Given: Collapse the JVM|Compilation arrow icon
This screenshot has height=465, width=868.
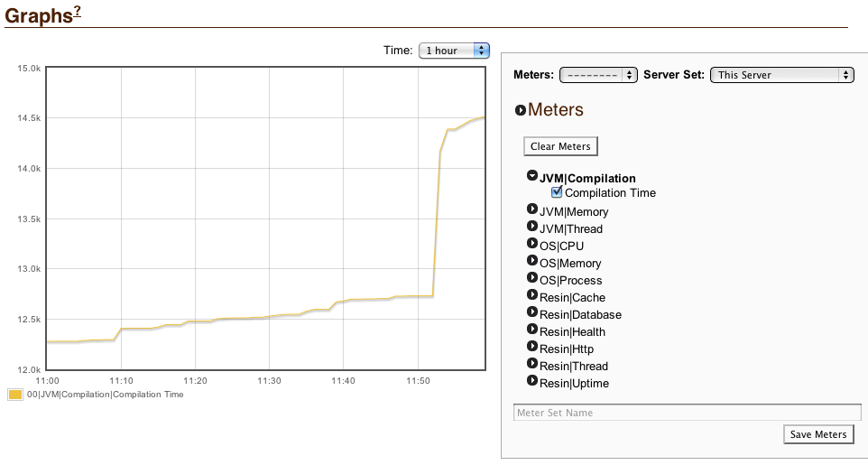Looking at the screenshot, I should pos(532,177).
